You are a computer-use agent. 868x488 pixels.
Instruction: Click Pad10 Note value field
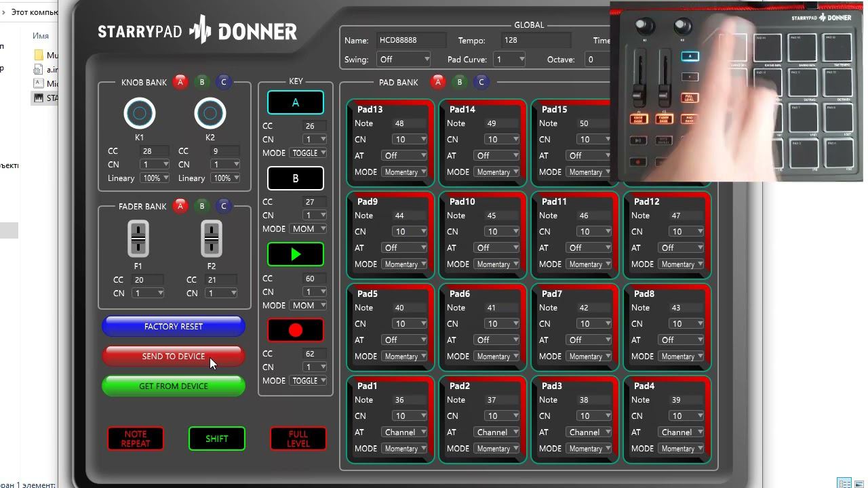tap(502, 216)
